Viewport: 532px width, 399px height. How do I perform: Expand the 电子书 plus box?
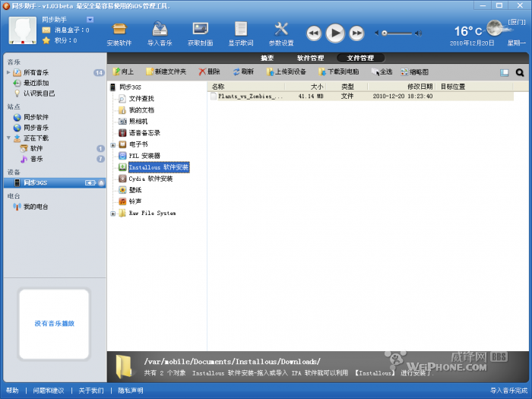pos(113,145)
